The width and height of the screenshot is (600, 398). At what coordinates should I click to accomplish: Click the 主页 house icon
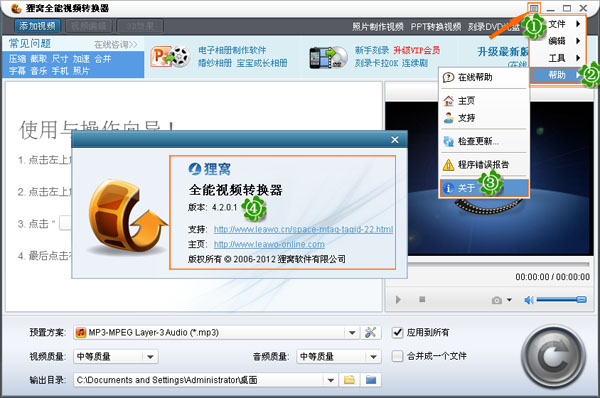click(x=448, y=101)
